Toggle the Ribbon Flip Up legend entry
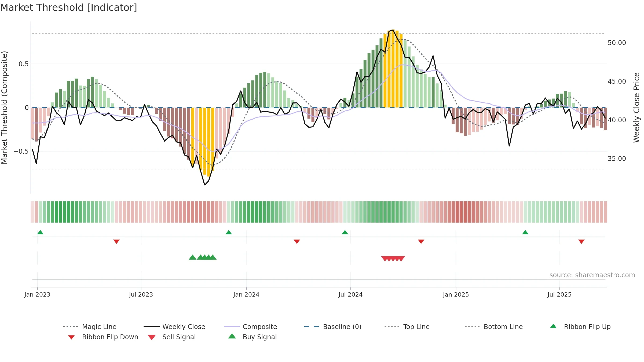Viewport: 644px width, 362px height. (x=580, y=327)
